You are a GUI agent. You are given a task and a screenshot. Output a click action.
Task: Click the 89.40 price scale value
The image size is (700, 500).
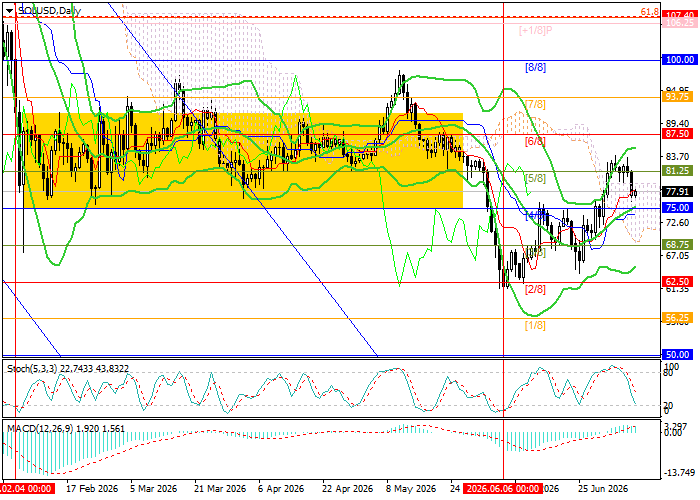click(677, 123)
